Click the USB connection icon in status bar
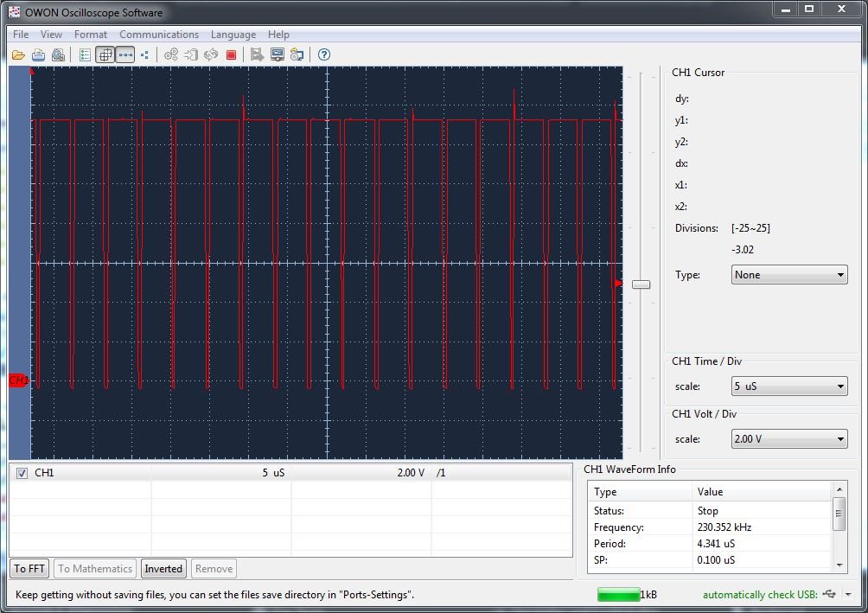868x613 pixels. point(829,594)
